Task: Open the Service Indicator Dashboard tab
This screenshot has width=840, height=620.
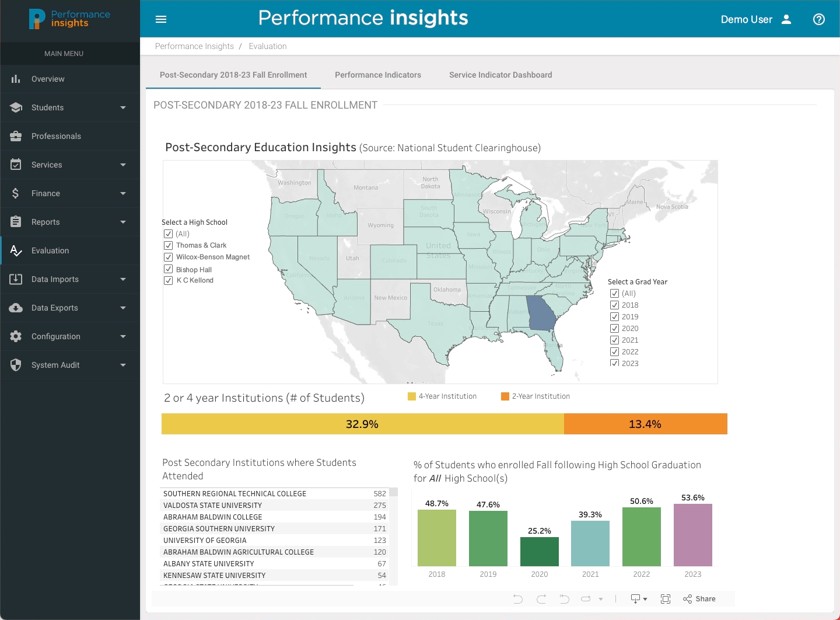Action: 501,75
